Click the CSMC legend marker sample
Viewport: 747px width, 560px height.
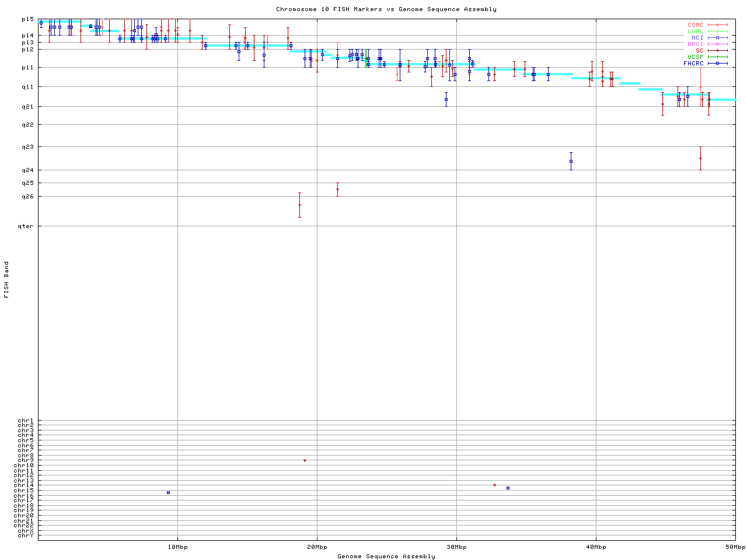point(717,25)
